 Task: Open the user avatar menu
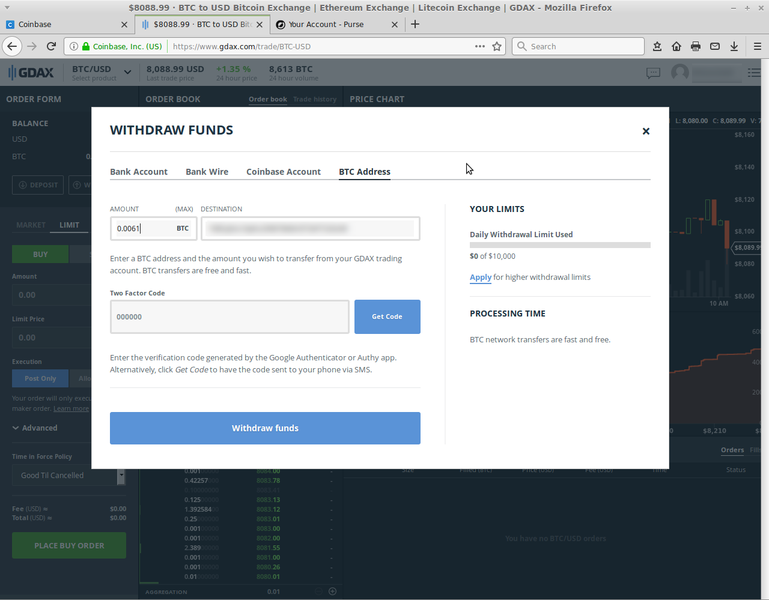[x=680, y=73]
